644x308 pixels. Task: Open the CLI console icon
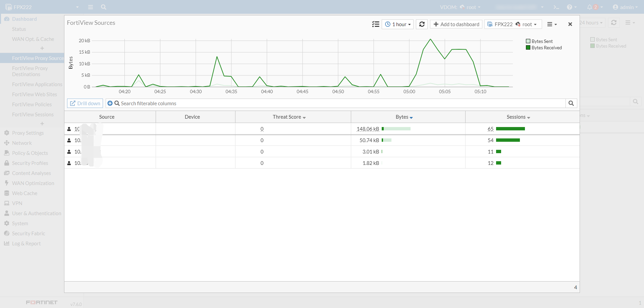coord(556,7)
